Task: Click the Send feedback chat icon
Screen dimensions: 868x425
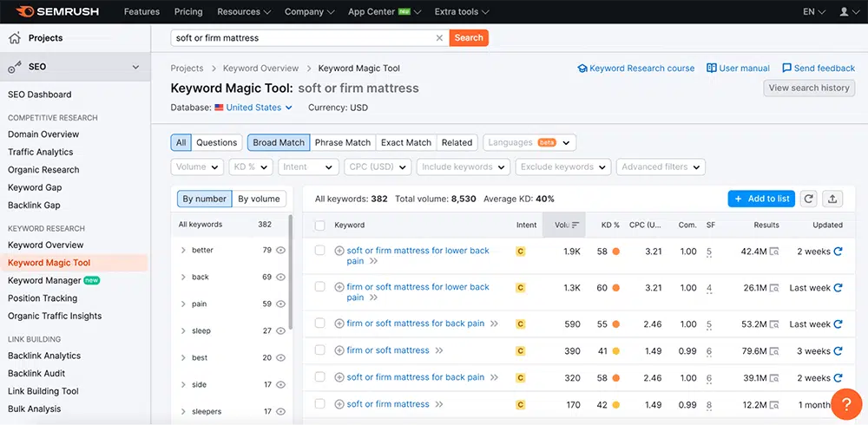Action: click(786, 69)
